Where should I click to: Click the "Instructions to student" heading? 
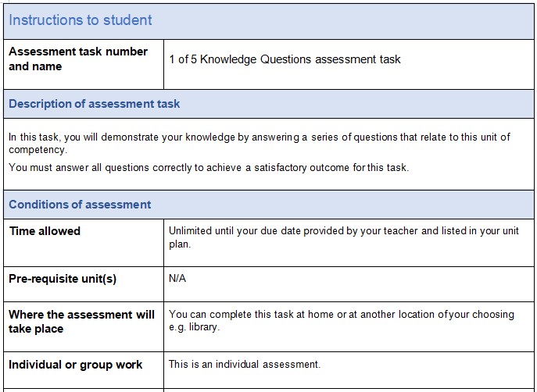[x=81, y=20]
